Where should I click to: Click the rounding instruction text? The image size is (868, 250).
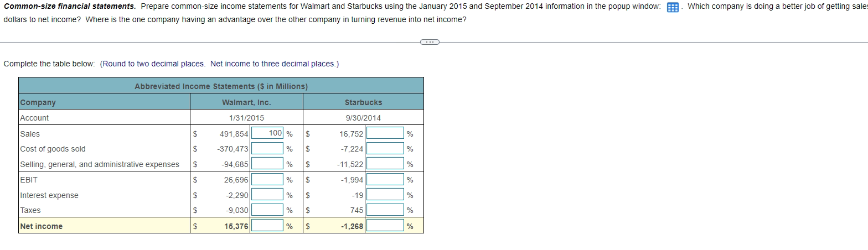click(x=220, y=64)
